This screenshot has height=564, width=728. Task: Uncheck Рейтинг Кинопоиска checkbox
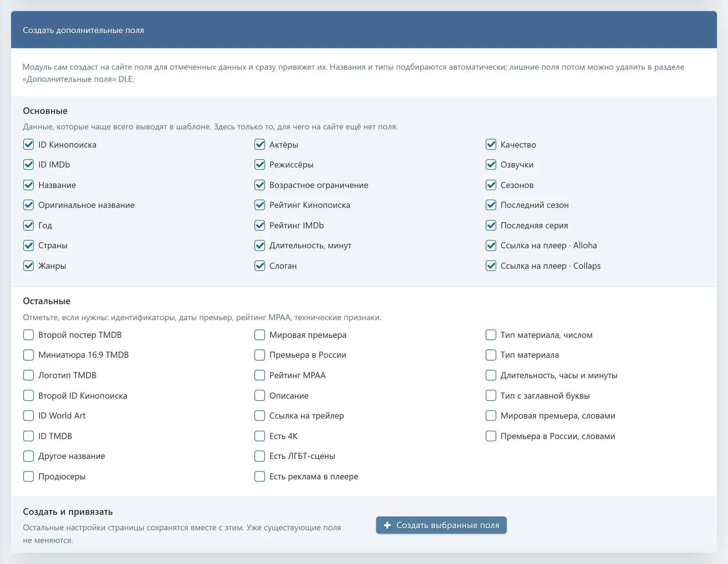click(260, 205)
